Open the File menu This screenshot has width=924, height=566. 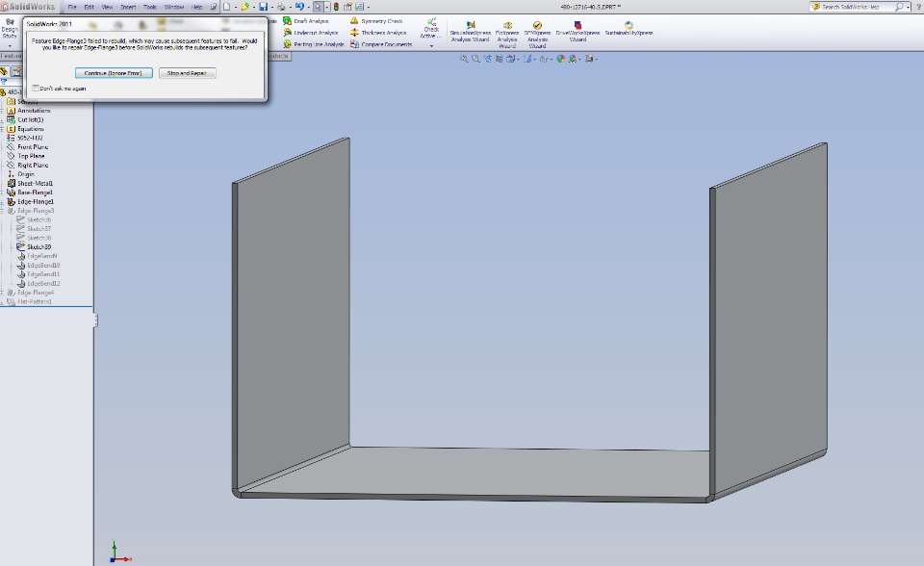pos(72,7)
